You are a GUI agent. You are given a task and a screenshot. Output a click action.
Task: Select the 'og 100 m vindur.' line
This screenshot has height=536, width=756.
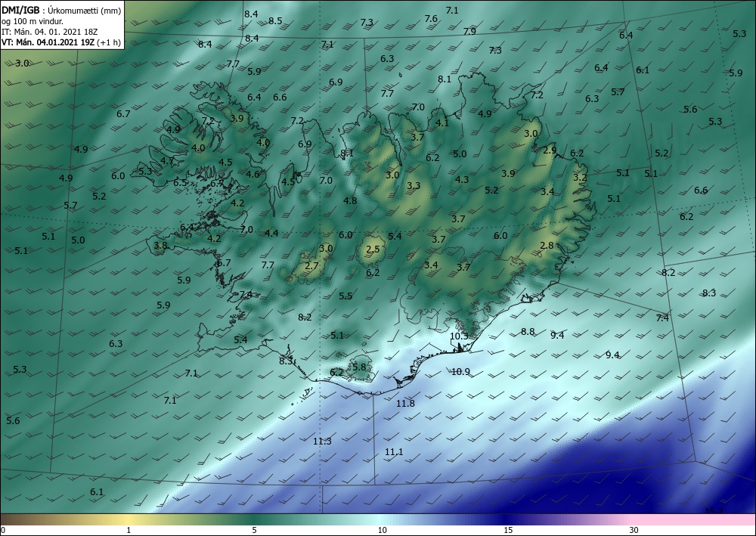[x=33, y=21]
